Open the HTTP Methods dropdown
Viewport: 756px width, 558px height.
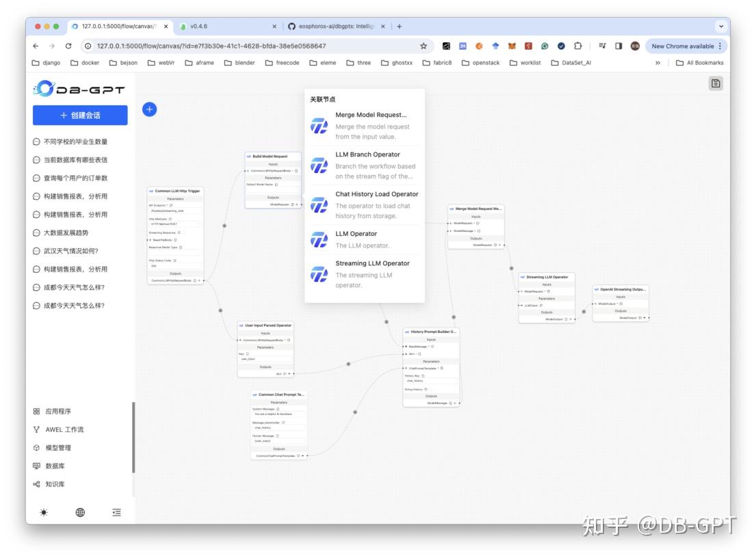tap(174, 224)
